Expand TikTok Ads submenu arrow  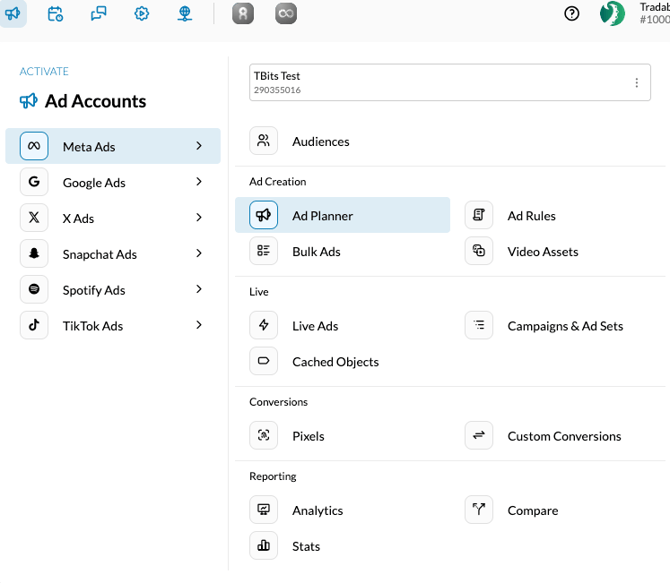(x=199, y=326)
